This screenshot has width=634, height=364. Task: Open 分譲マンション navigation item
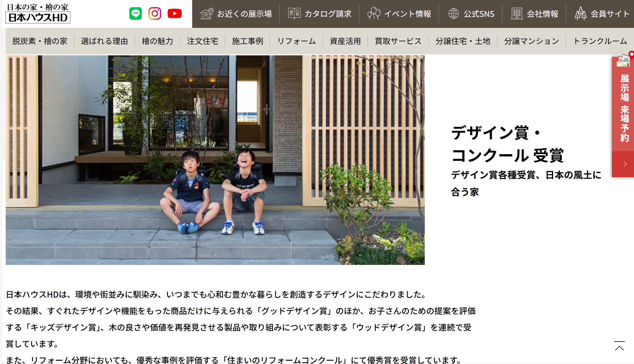click(x=531, y=41)
